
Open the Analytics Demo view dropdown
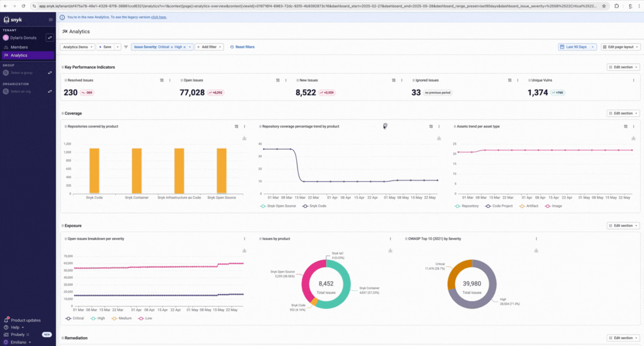[78, 47]
